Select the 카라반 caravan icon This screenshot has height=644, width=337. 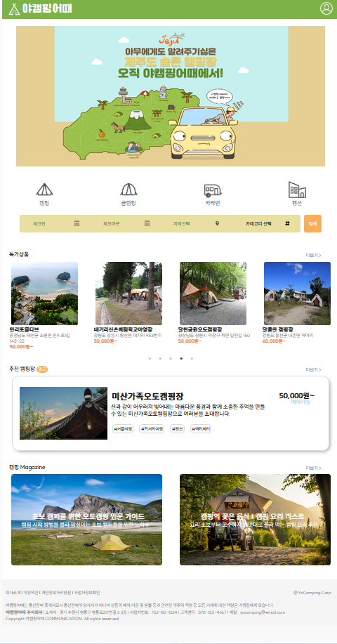click(213, 190)
